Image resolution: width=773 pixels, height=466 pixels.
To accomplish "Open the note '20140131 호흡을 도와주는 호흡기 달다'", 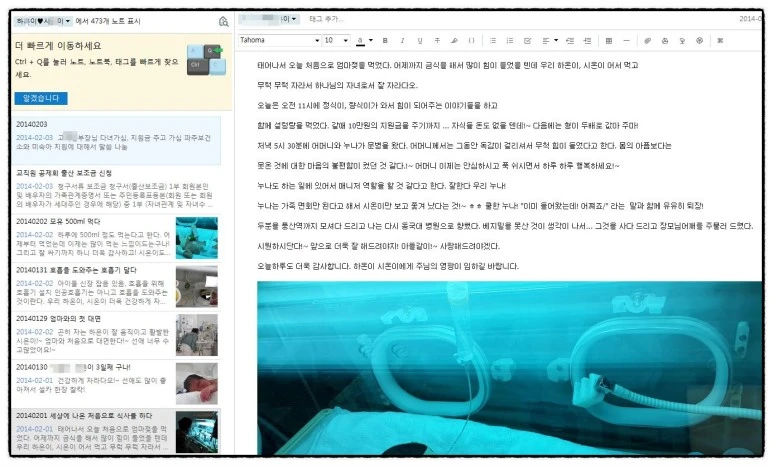I will (116, 287).
